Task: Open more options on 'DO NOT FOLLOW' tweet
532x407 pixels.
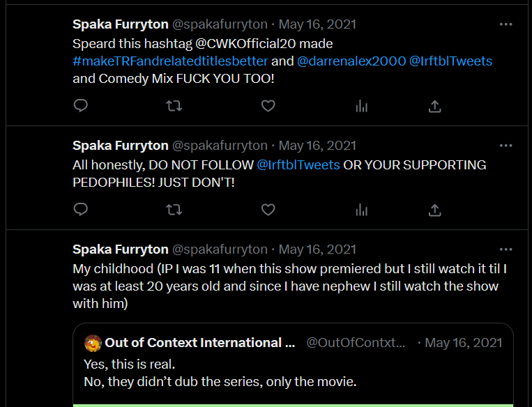Action: (x=506, y=146)
